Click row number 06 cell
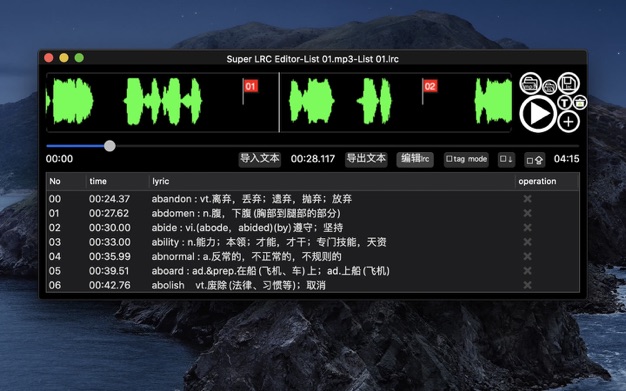626x391 pixels. click(55, 285)
